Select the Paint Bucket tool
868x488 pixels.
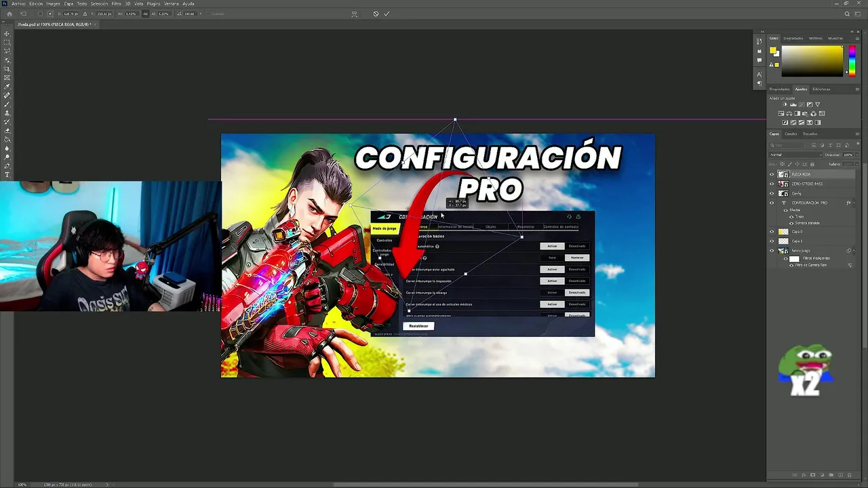tap(7, 139)
